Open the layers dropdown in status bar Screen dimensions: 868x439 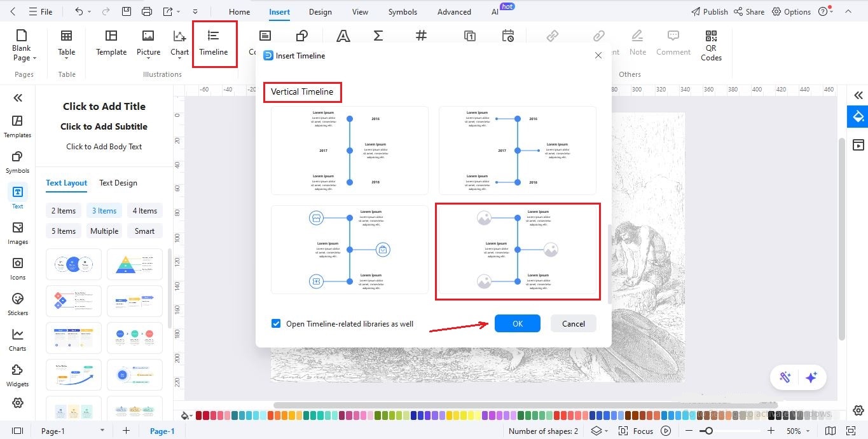click(x=607, y=431)
